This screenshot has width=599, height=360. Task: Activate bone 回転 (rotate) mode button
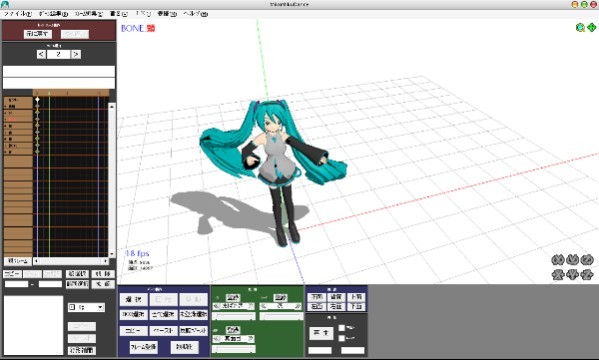[164, 299]
